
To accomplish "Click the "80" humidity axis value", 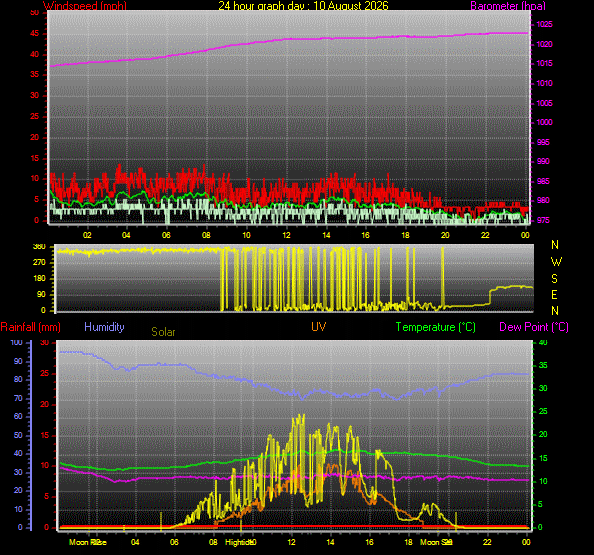I will pyautogui.click(x=18, y=379).
